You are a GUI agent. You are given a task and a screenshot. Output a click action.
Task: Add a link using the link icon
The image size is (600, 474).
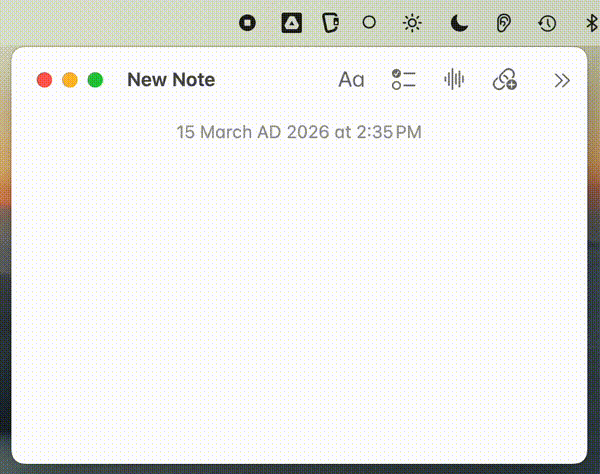click(505, 80)
